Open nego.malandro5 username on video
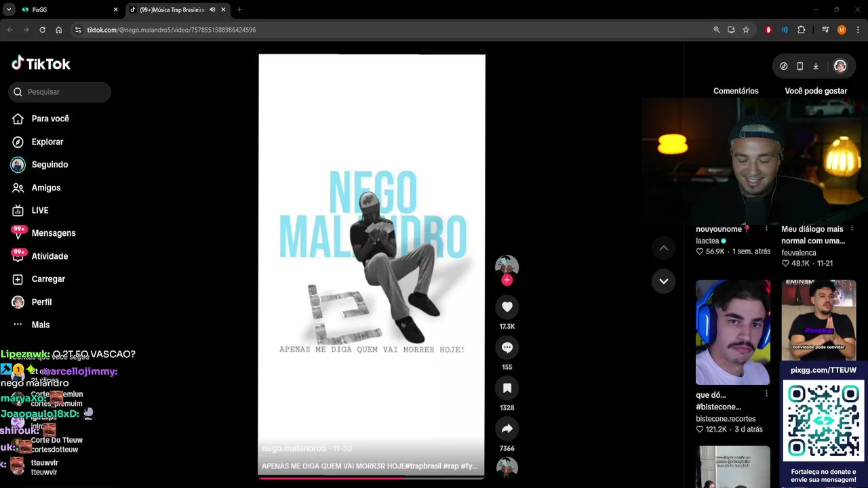The width and height of the screenshot is (868, 488). [x=294, y=449]
